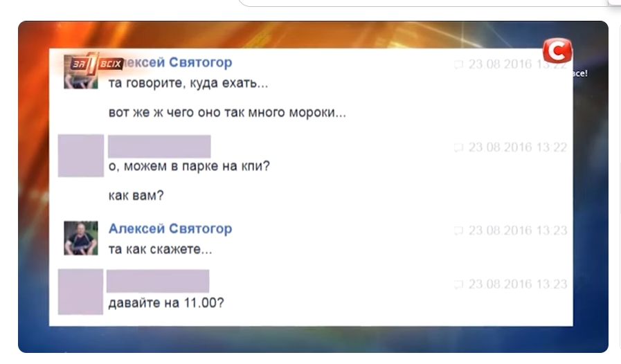Select the message "как вам?"
The height and width of the screenshot is (364, 621).
point(136,196)
